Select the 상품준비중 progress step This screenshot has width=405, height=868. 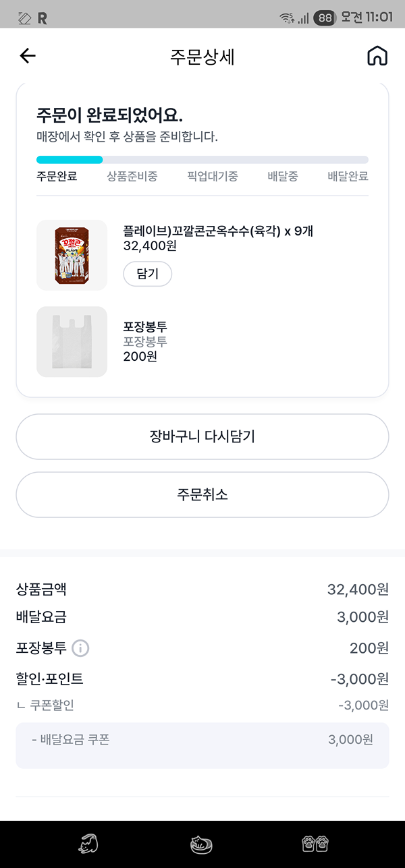132,177
